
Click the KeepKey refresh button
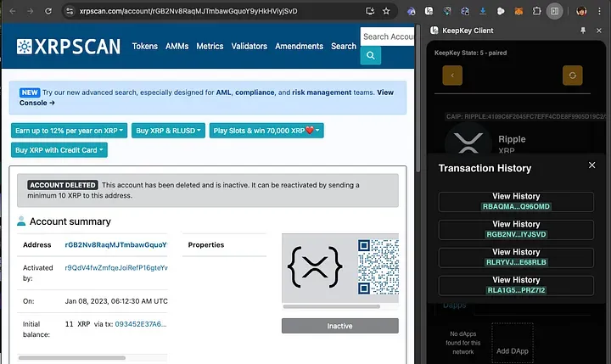(x=573, y=76)
